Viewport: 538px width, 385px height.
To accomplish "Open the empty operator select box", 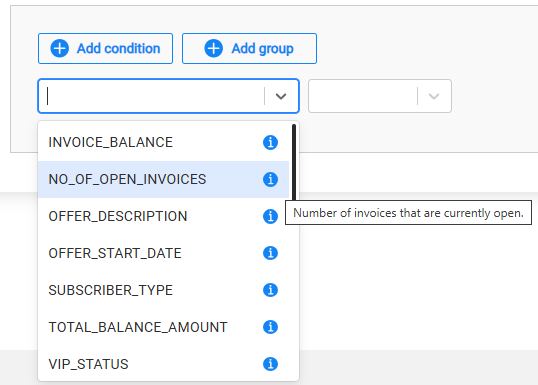I will pyautogui.click(x=380, y=96).
